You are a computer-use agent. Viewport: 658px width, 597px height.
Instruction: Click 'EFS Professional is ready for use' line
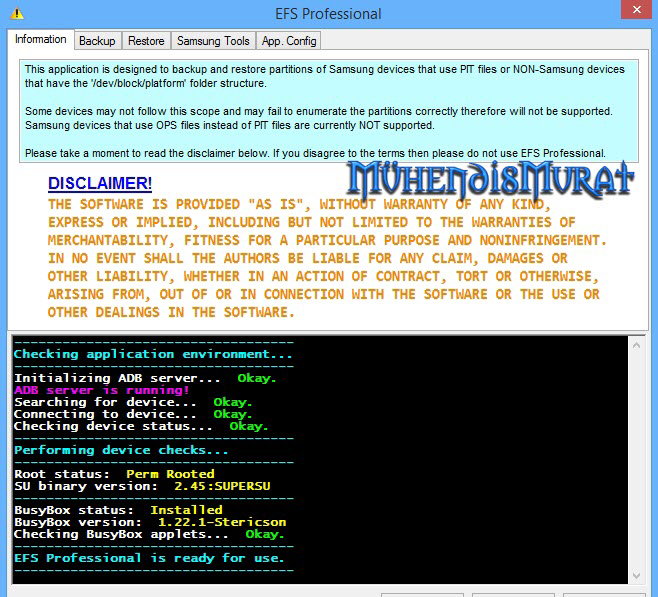(148, 558)
